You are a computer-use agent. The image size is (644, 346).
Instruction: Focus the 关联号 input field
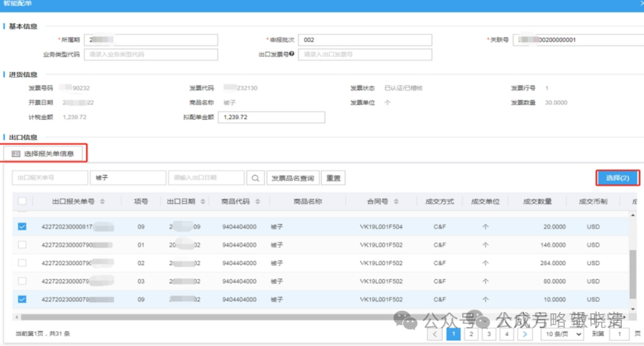coord(578,40)
